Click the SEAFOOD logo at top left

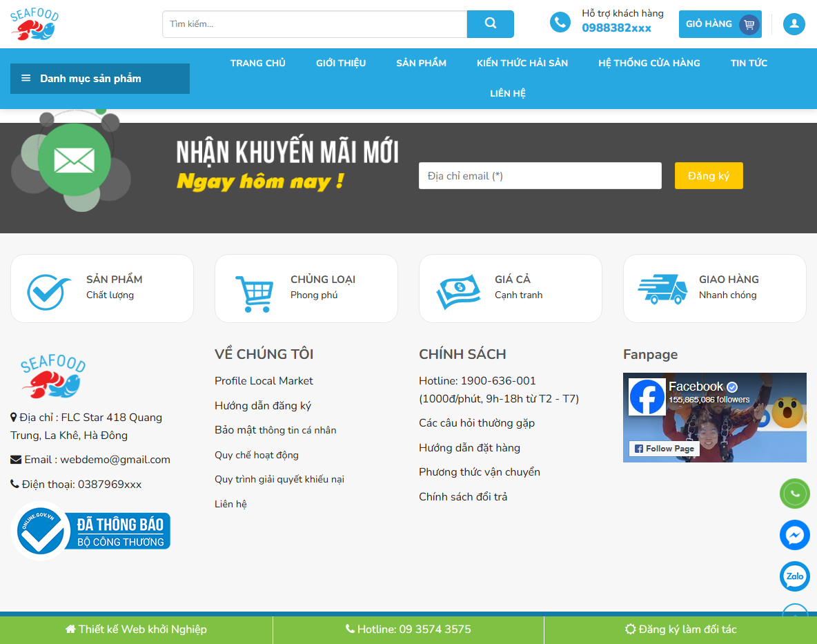pyautogui.click(x=34, y=23)
